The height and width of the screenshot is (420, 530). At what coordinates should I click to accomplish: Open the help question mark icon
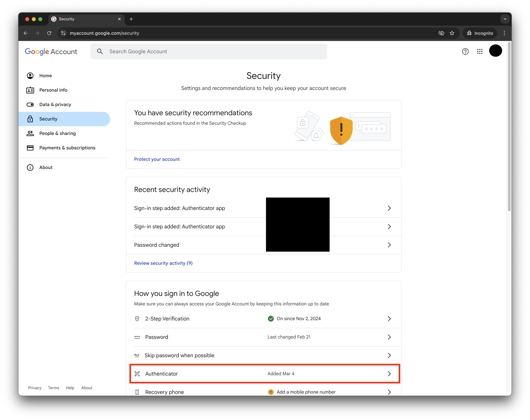465,51
